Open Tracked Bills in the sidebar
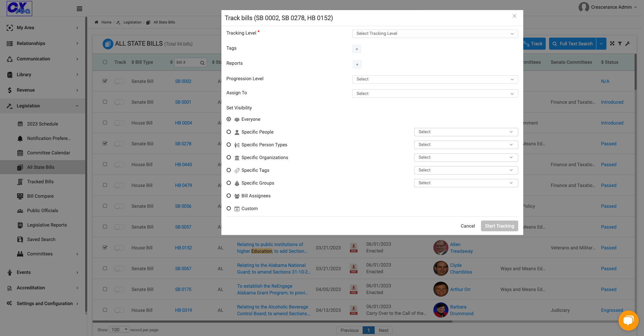 tap(40, 182)
